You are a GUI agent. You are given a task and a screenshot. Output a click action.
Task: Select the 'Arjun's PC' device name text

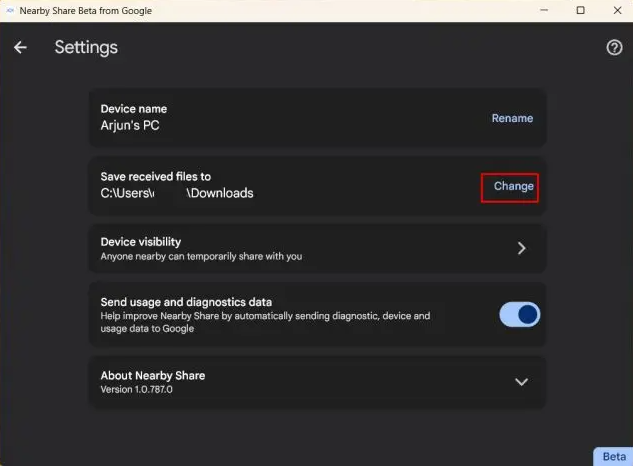click(x=130, y=126)
